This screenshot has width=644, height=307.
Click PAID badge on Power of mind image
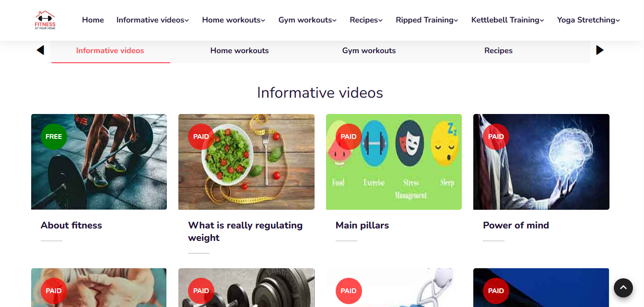tap(496, 136)
